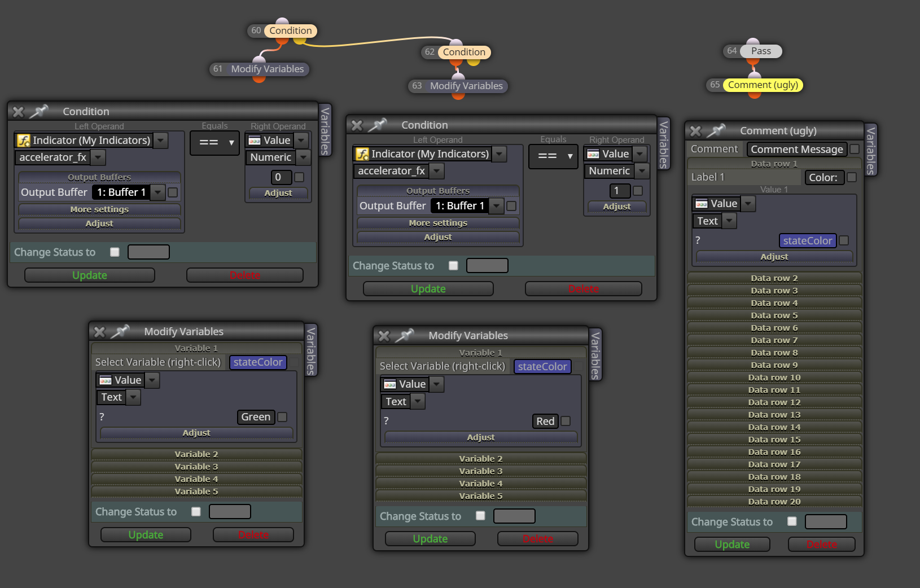Open Variables side tab of Green Modify Variables
Image resolution: width=920 pixels, height=588 pixels.
[x=310, y=351]
